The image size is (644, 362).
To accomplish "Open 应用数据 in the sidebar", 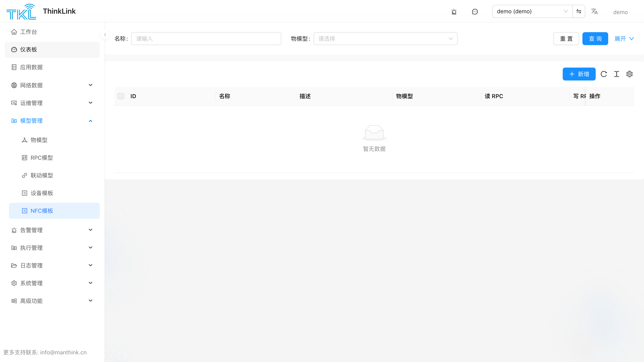I will tap(52, 67).
